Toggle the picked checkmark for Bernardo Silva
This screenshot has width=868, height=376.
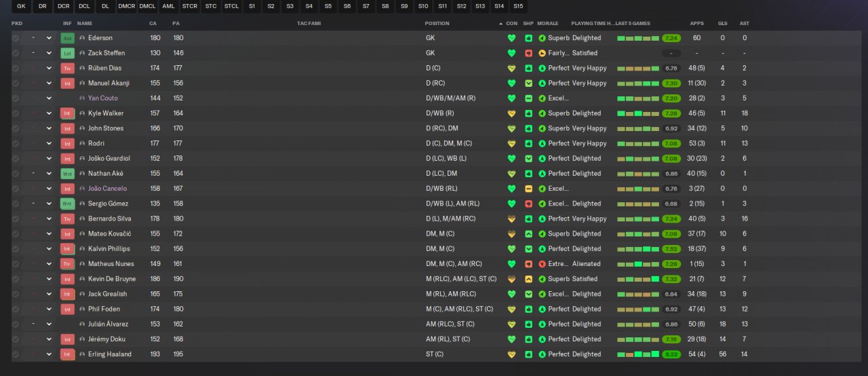coord(16,219)
